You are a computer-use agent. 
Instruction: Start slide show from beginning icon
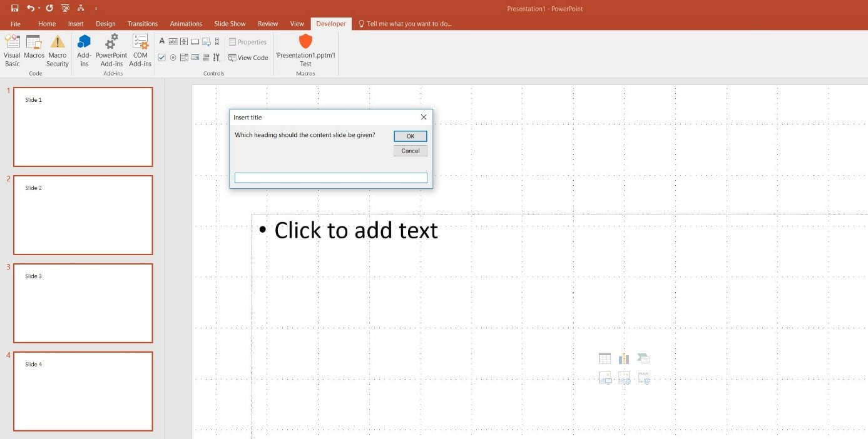pos(65,8)
